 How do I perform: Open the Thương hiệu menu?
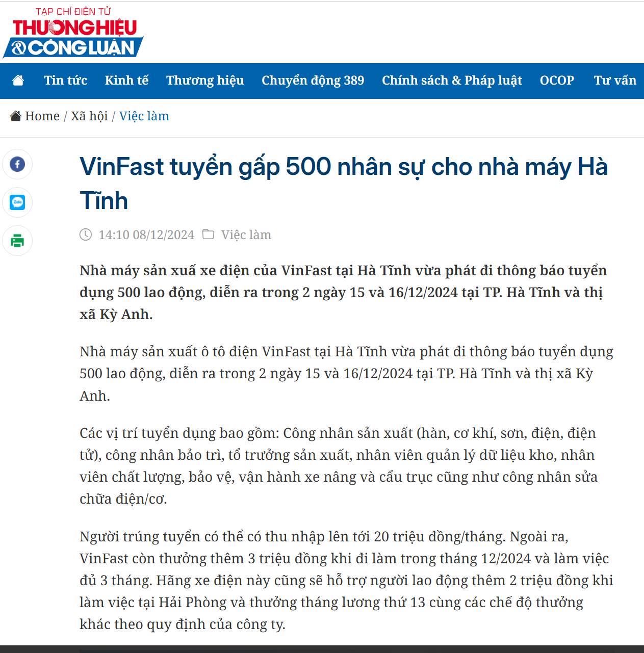click(x=205, y=81)
